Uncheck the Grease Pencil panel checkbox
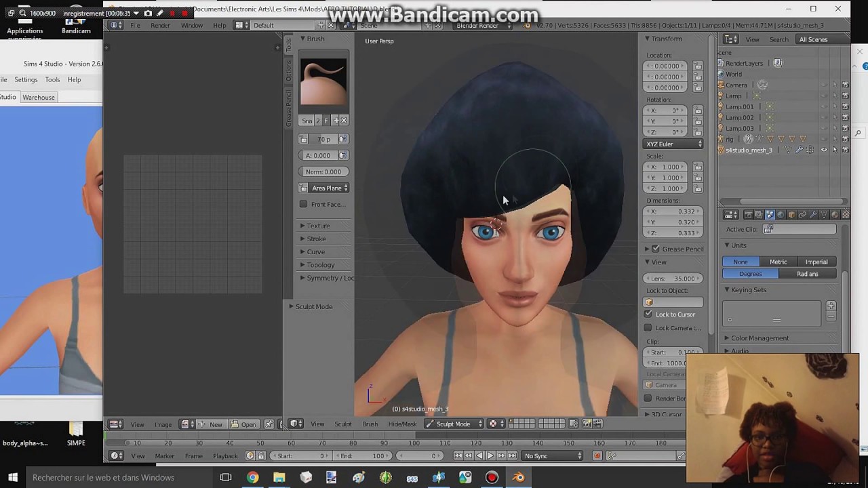868x488 pixels. [x=656, y=249]
